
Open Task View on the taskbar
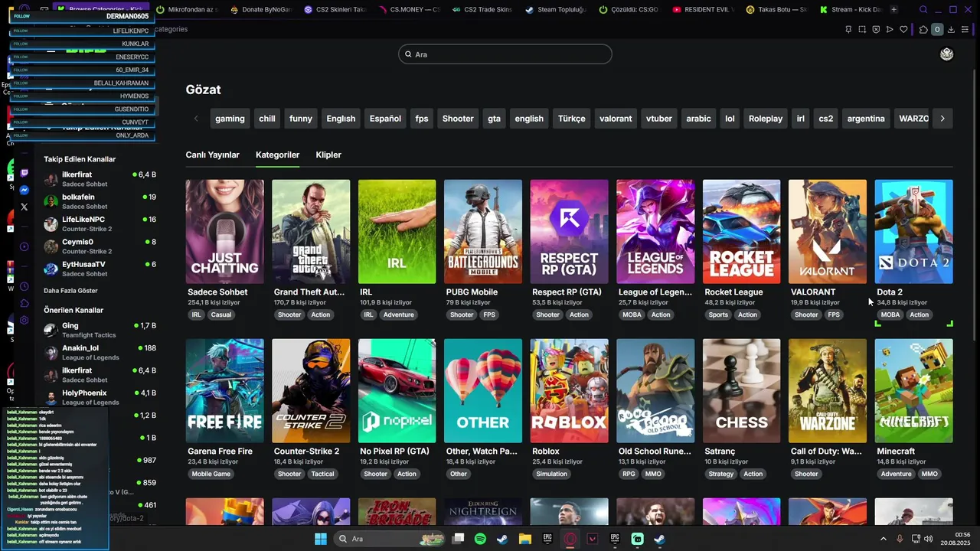click(458, 539)
